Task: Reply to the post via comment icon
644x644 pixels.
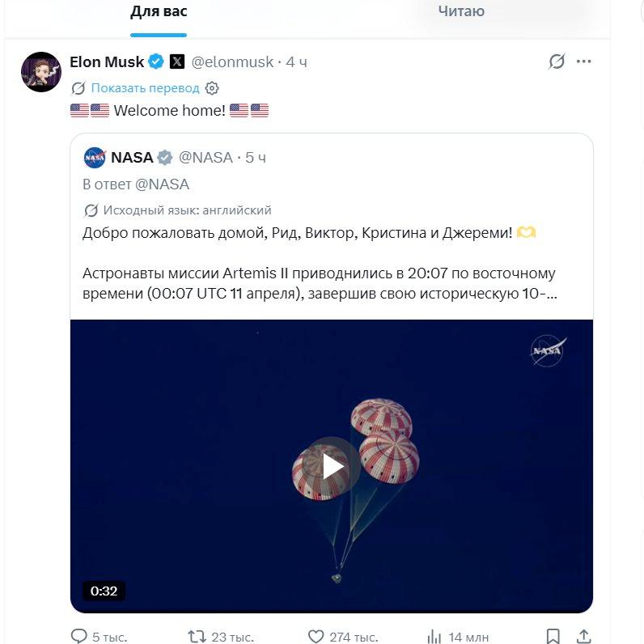Action: pyautogui.click(x=78, y=636)
